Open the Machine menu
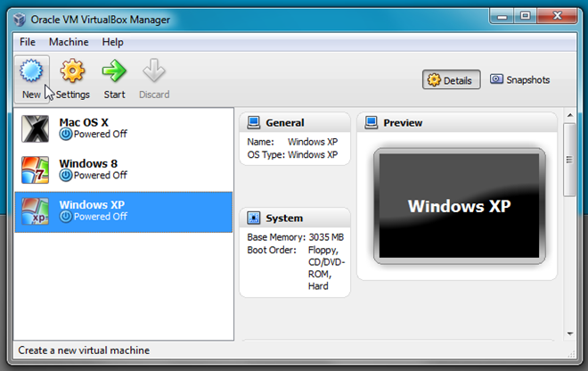This screenshot has height=371, width=588. click(x=69, y=42)
